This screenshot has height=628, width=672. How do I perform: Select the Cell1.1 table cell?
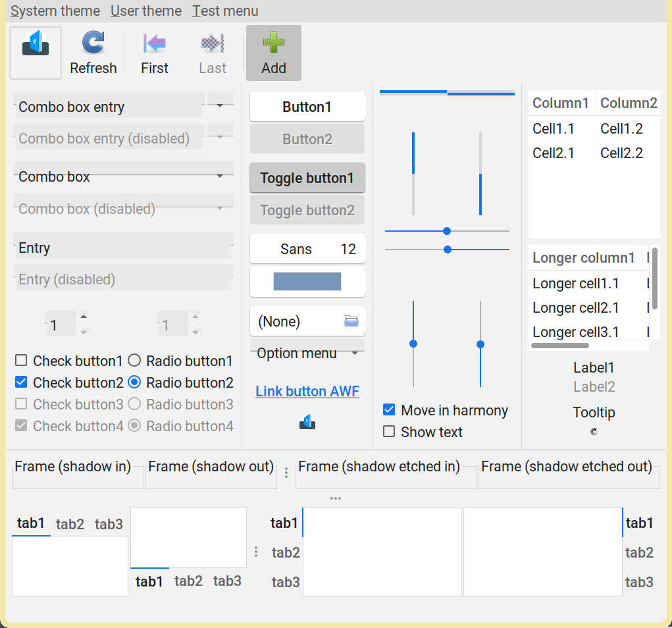(x=554, y=128)
